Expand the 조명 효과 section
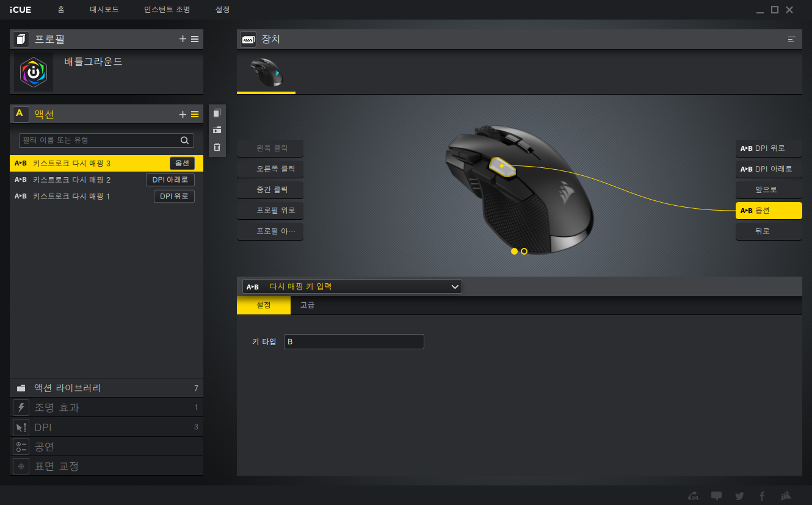The height and width of the screenshot is (505, 812). click(106, 407)
